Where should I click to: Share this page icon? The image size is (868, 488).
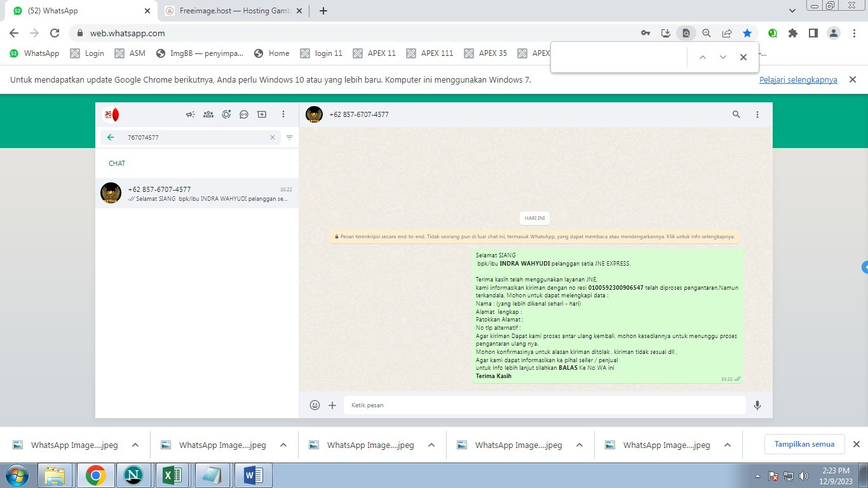click(x=727, y=33)
